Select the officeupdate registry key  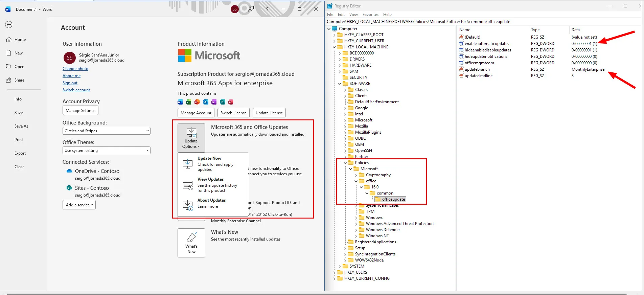393,199
